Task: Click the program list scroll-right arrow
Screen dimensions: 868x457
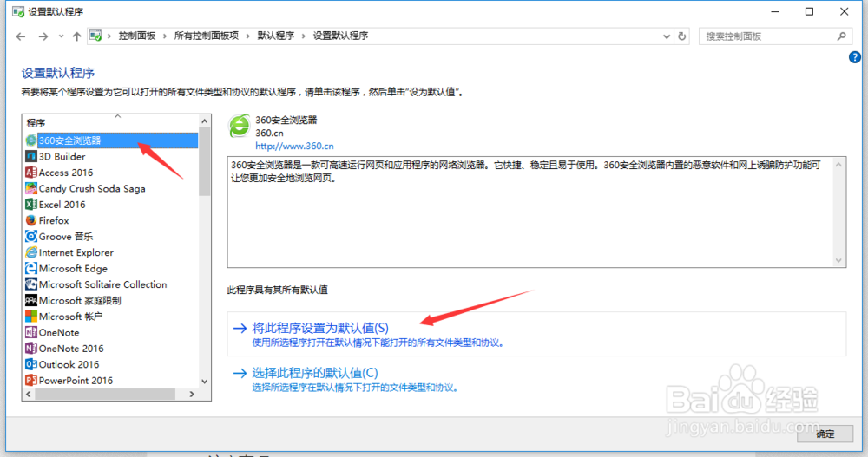Action: pos(192,394)
